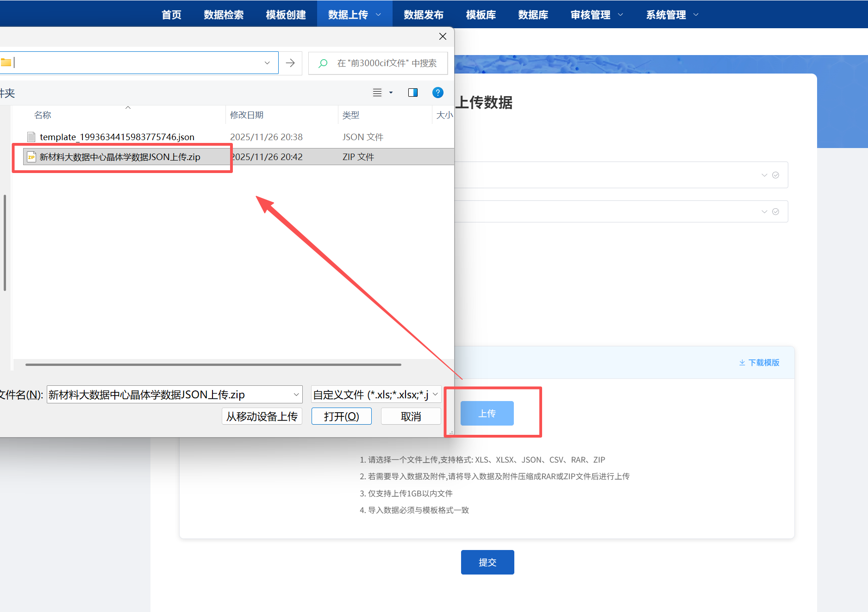This screenshot has height=612, width=868.
Task: Click the go arrow next to the address bar
Action: (290, 62)
